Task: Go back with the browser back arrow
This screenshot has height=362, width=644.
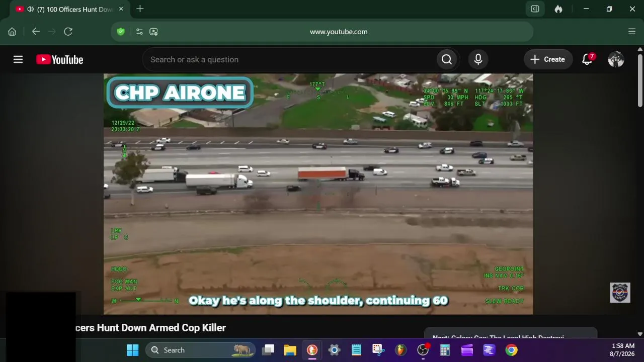Action: 36,32
